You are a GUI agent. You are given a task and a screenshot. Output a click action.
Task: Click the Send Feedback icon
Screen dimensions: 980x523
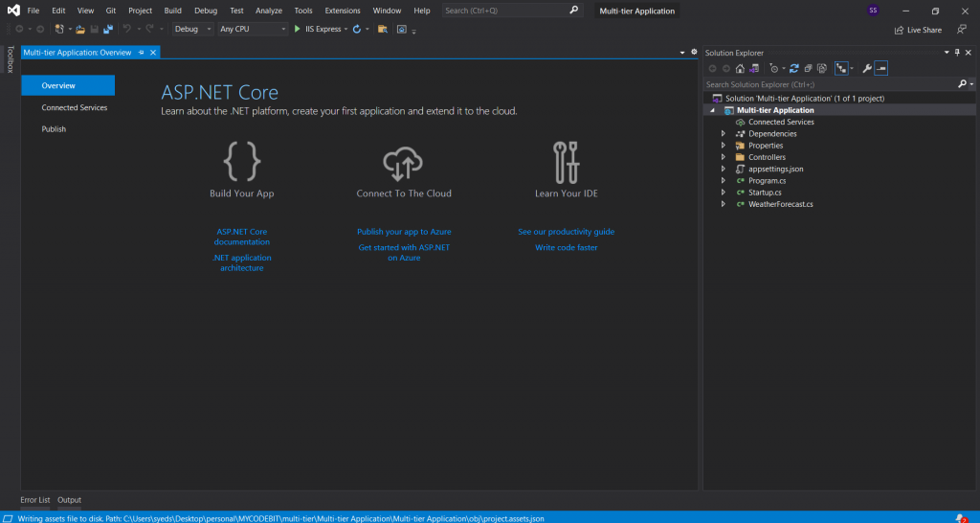[962, 30]
